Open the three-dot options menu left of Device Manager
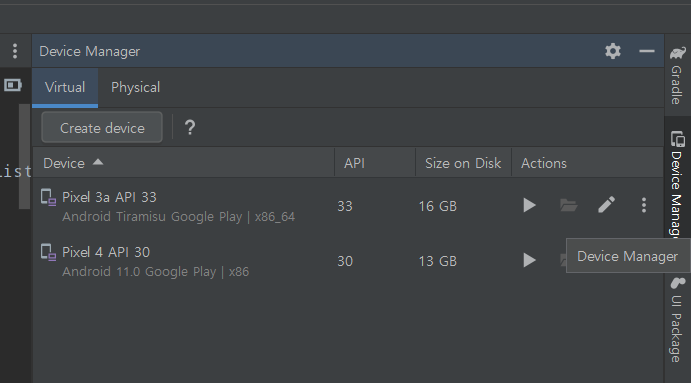 tap(15, 51)
